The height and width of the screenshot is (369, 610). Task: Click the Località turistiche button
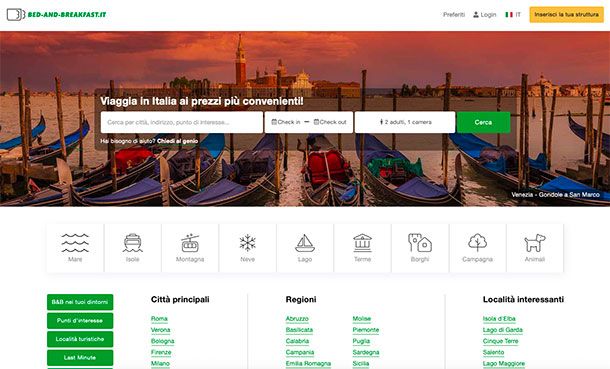pyautogui.click(x=80, y=339)
